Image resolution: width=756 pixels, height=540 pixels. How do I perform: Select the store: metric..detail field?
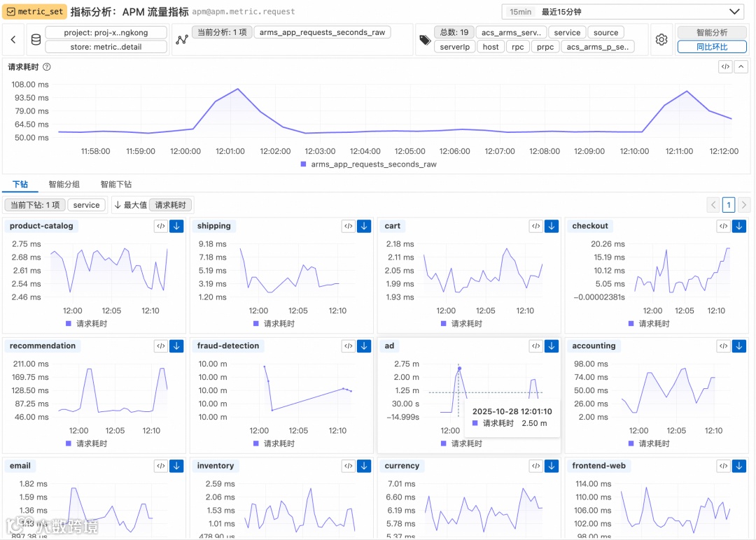(x=106, y=47)
